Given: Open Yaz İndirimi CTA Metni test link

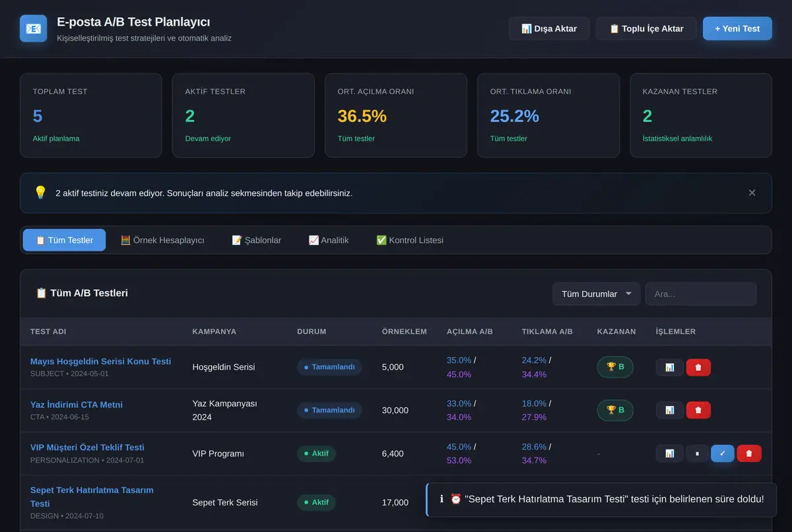Looking at the screenshot, I should pyautogui.click(x=77, y=405).
